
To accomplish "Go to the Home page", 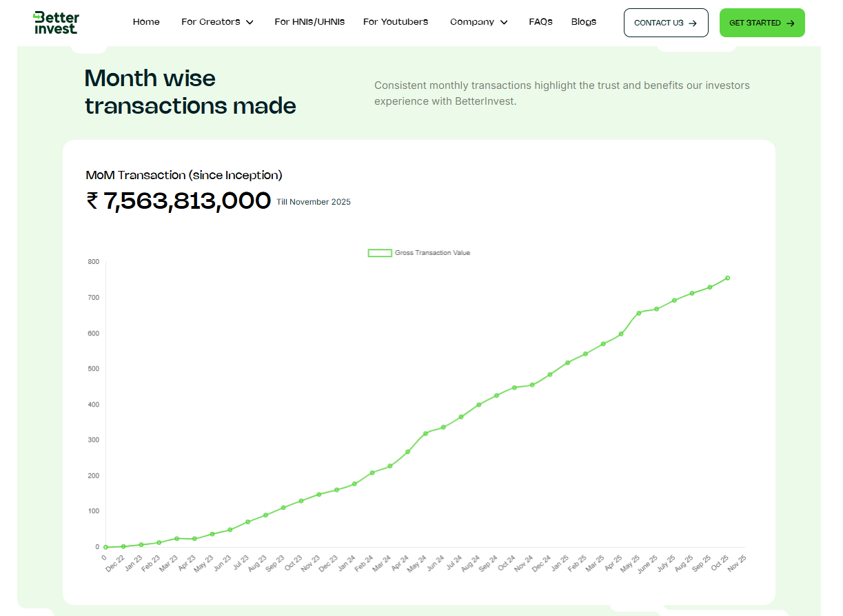I will [146, 22].
